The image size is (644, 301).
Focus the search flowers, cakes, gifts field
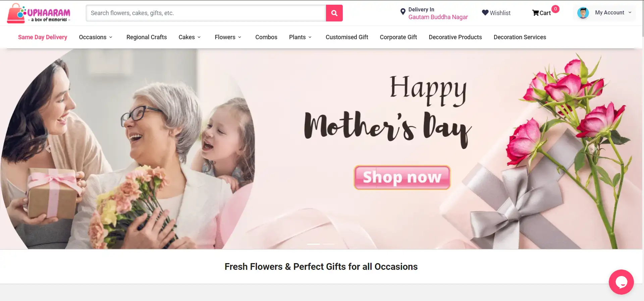click(206, 13)
